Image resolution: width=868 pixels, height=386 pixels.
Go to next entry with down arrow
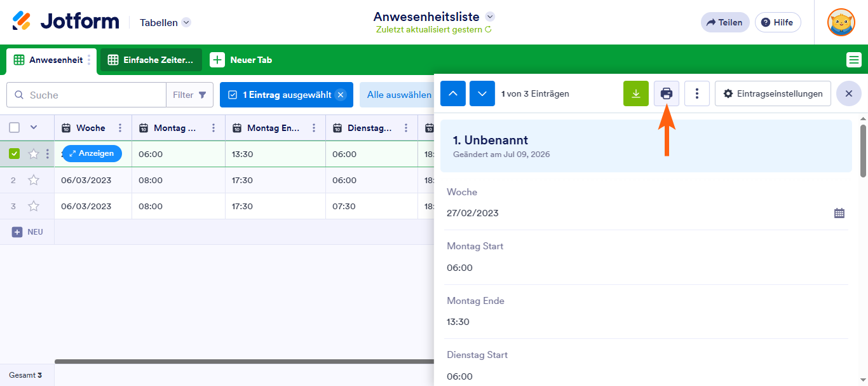tap(482, 93)
